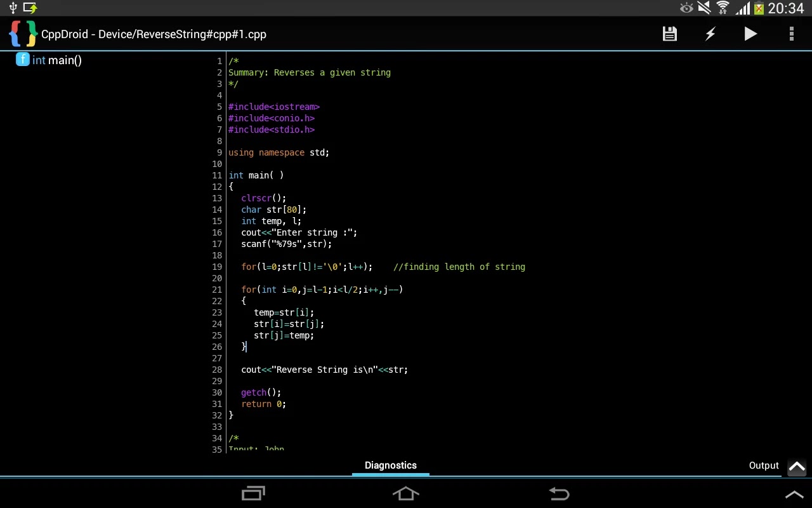The height and width of the screenshot is (508, 812).
Task: Compile code using lightning bolt icon
Action: pyautogui.click(x=710, y=34)
